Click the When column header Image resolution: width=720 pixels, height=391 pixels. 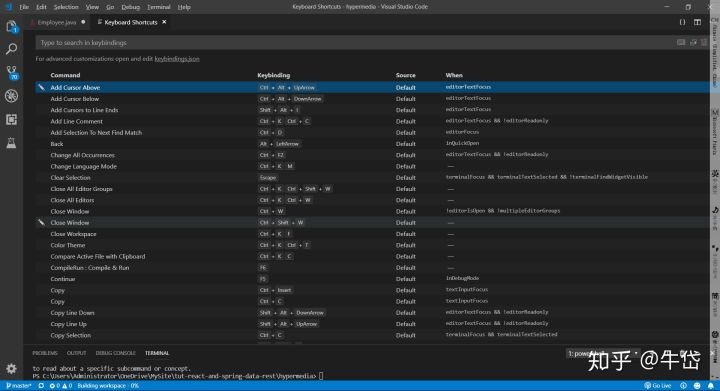coord(454,75)
